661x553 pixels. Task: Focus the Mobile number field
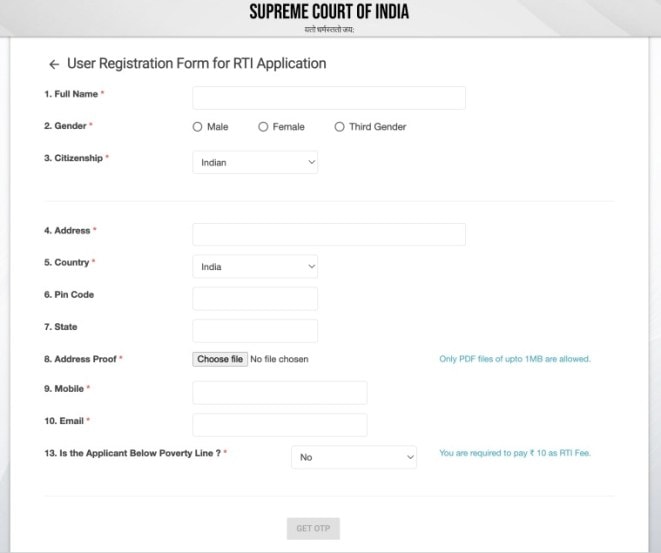[x=279, y=392]
